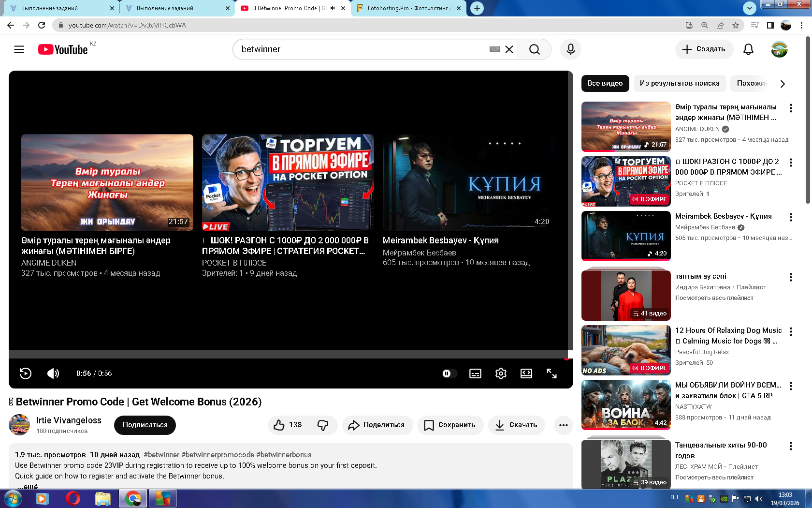Toggle subtitles in the video player
812x508 pixels.
coord(475,374)
